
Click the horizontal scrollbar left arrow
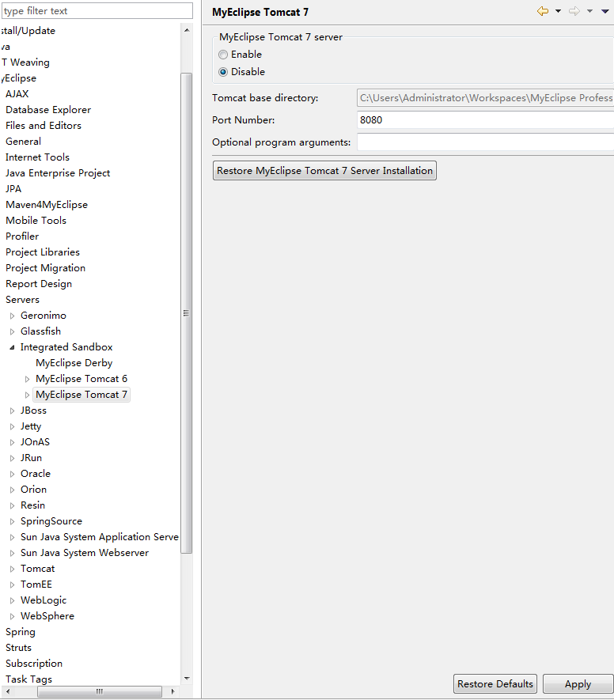[x=8, y=691]
